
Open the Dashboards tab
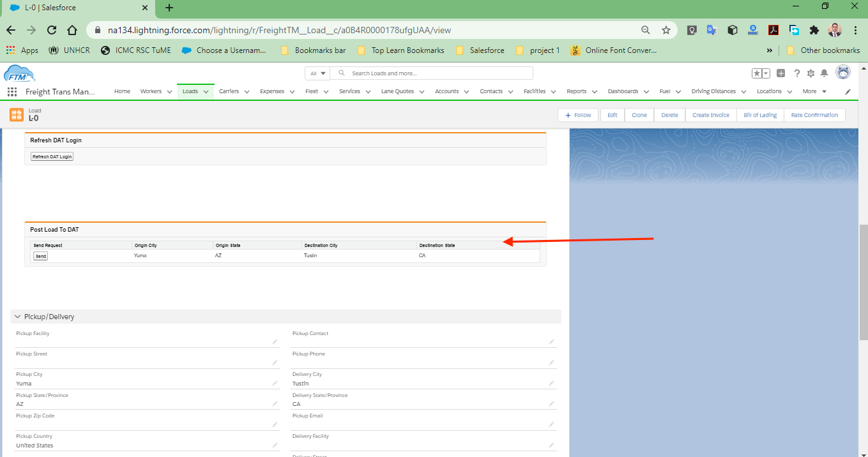click(623, 92)
